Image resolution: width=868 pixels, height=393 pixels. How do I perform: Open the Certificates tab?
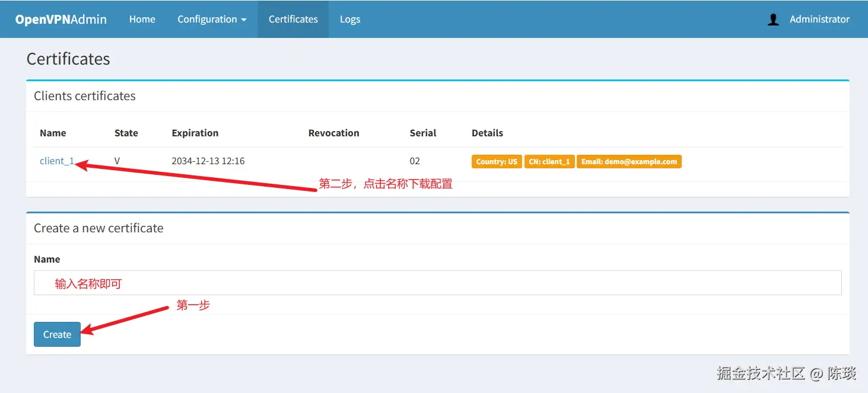[293, 19]
